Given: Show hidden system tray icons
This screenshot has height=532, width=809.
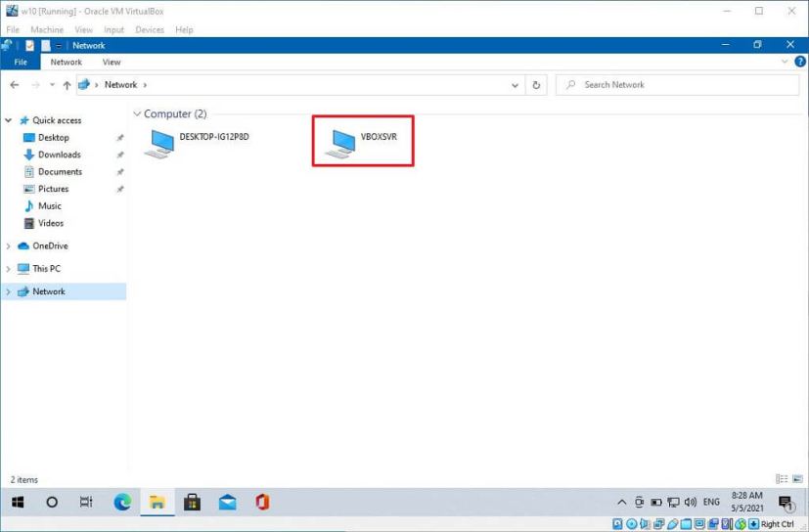Looking at the screenshot, I should [x=622, y=502].
